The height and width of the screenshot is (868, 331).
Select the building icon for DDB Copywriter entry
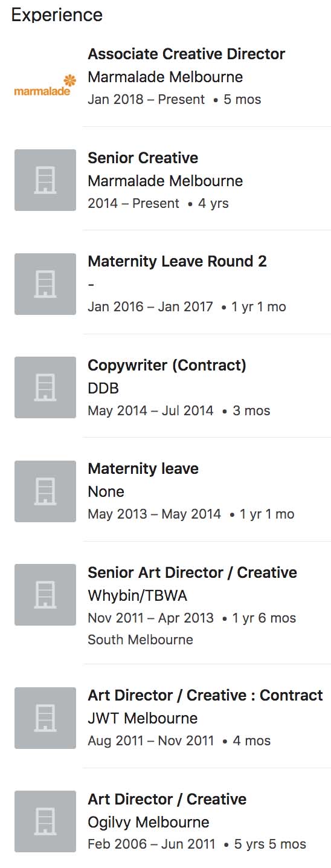point(45,387)
